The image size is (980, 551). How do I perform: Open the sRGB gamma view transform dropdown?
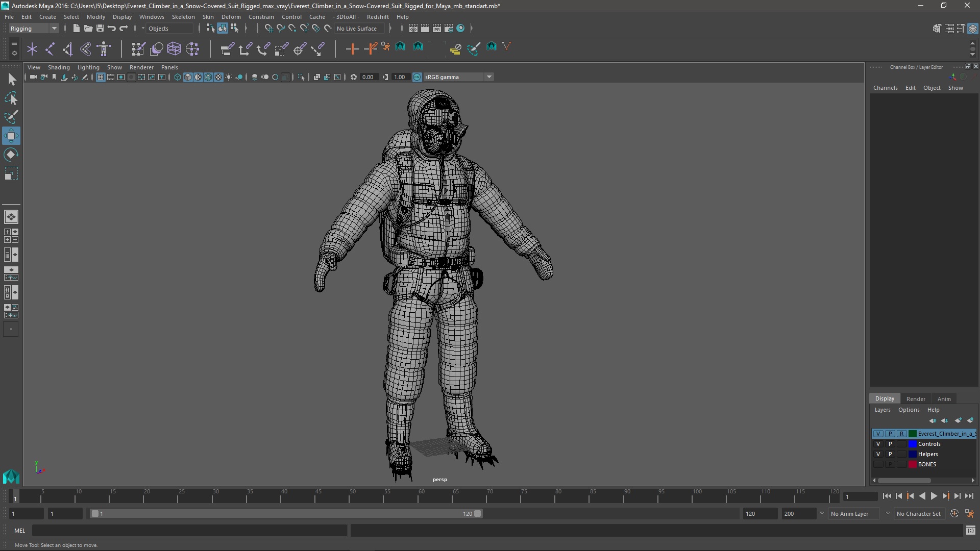(458, 77)
